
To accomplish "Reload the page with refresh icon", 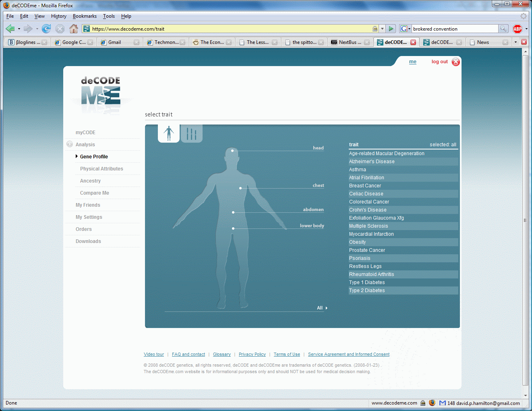I will coord(46,29).
